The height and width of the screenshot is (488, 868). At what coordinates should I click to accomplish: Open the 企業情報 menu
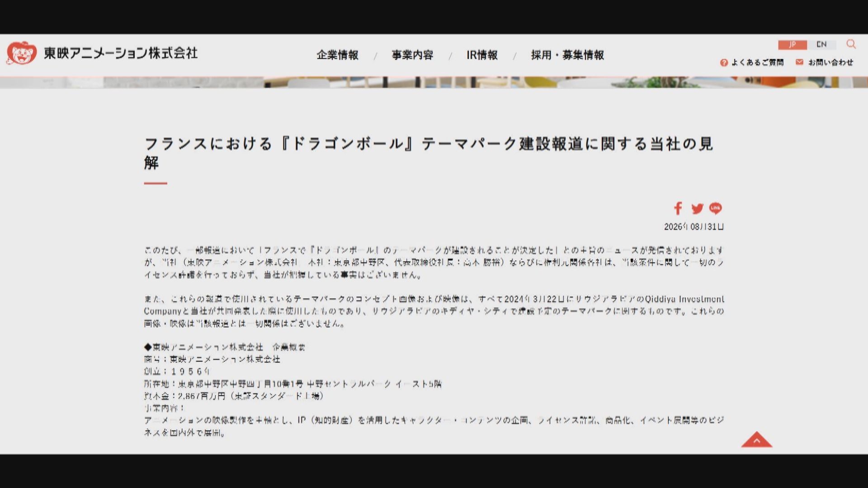[337, 55]
